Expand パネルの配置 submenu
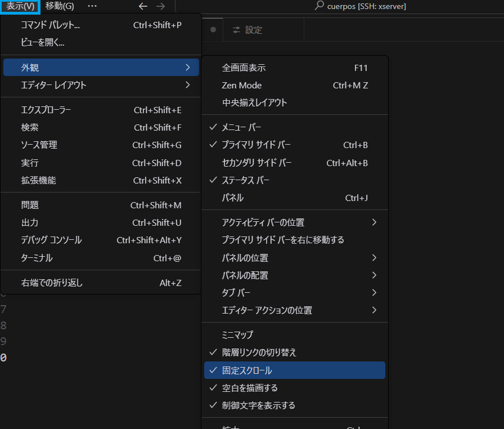This screenshot has height=429, width=504. point(294,275)
